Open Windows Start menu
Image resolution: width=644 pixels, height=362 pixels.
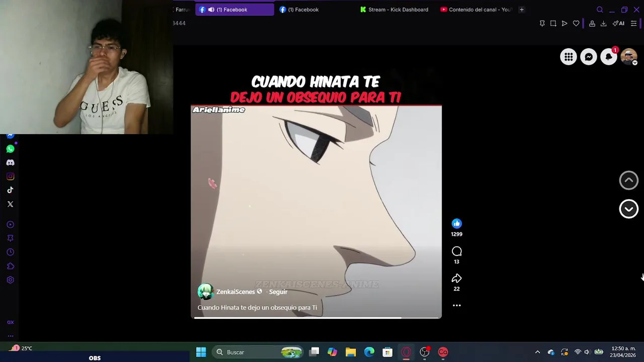tap(201, 352)
